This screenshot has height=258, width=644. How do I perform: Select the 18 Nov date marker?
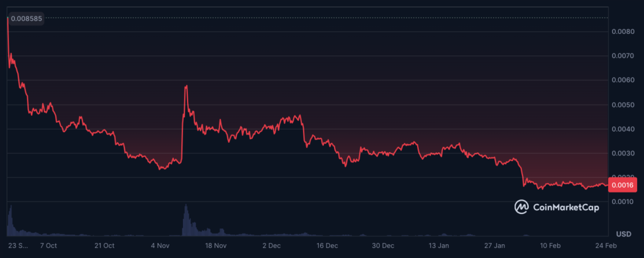pos(216,245)
